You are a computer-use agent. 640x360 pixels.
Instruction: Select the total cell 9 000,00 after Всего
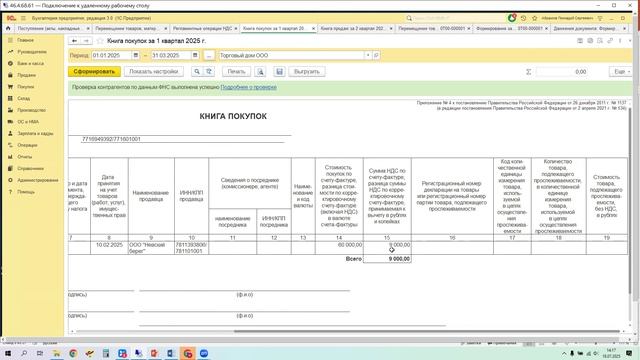[387, 259]
